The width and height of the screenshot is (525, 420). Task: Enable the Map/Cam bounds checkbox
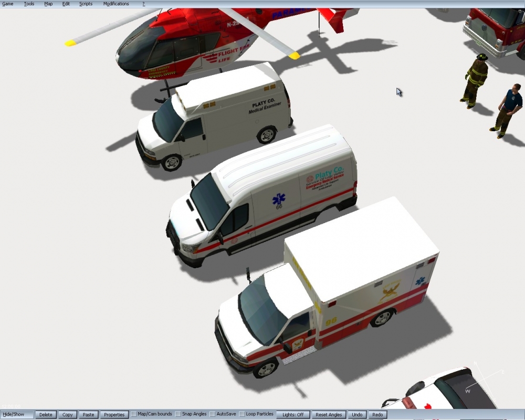134,414
